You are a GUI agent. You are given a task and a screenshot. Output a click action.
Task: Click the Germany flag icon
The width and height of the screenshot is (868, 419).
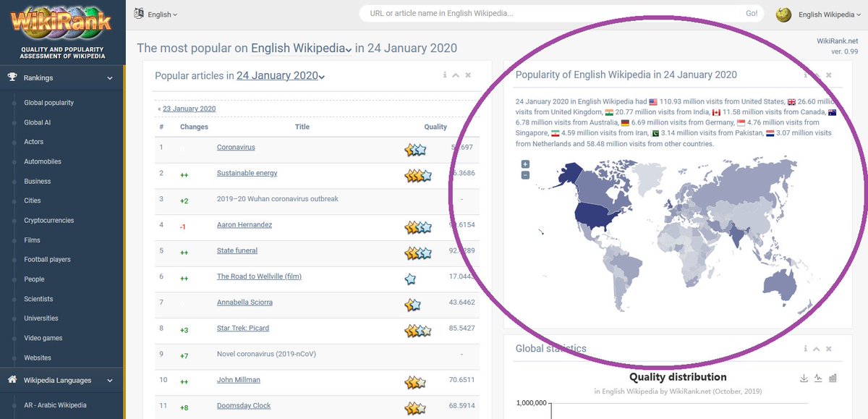click(626, 123)
